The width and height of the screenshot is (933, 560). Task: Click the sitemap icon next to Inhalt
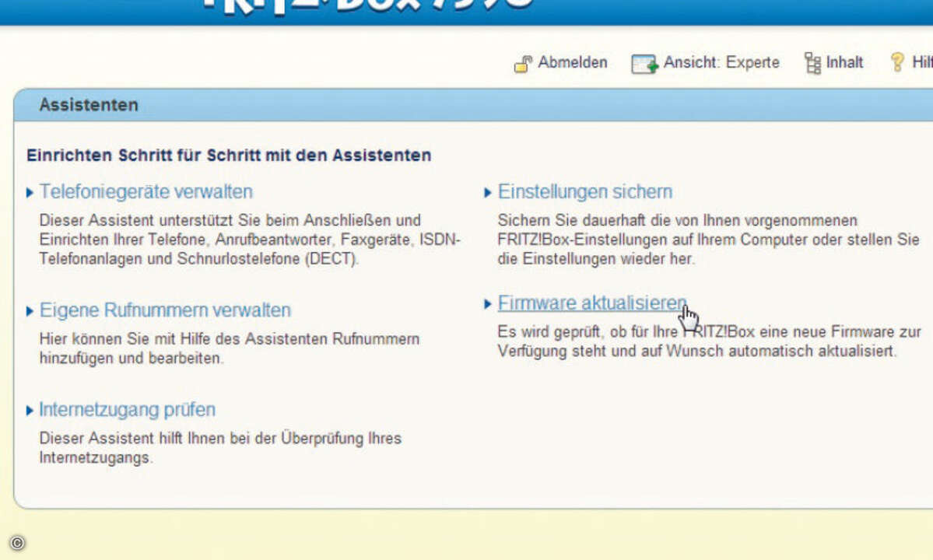coord(812,62)
